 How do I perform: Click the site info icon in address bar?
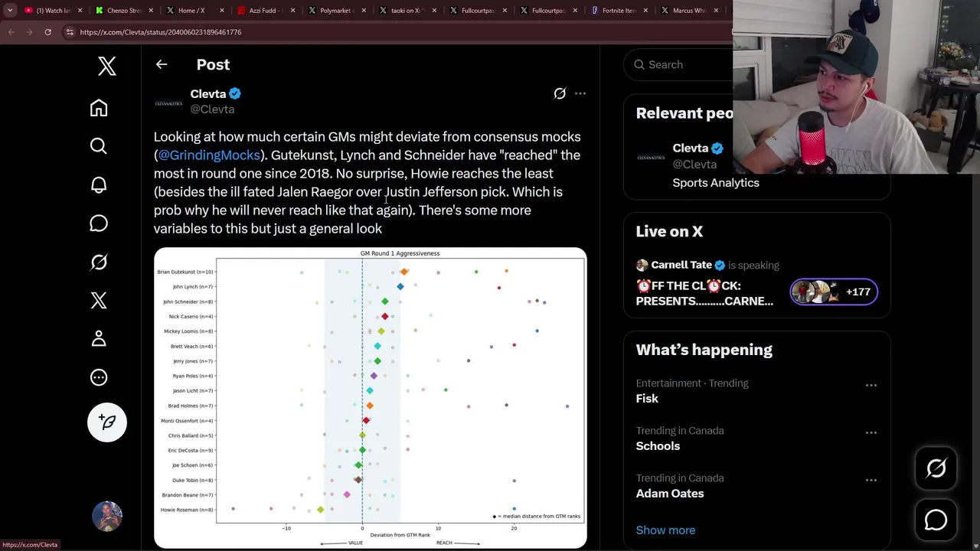coord(70,32)
